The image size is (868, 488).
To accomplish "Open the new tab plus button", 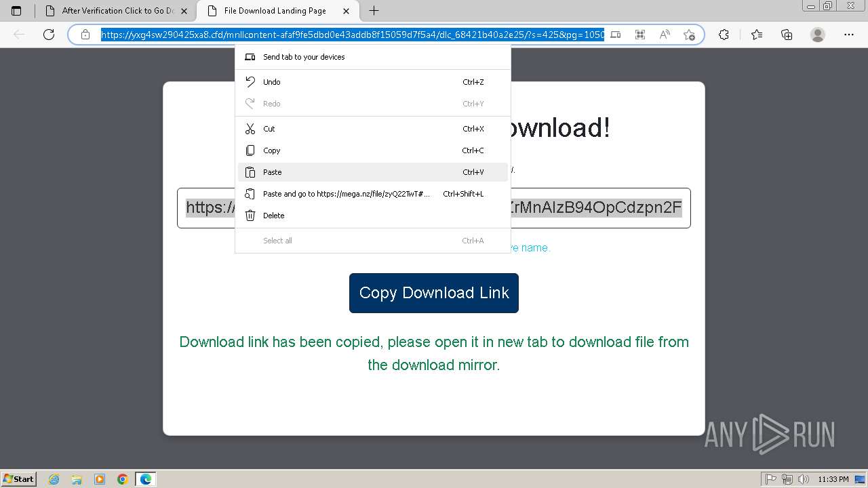I will click(x=374, y=11).
